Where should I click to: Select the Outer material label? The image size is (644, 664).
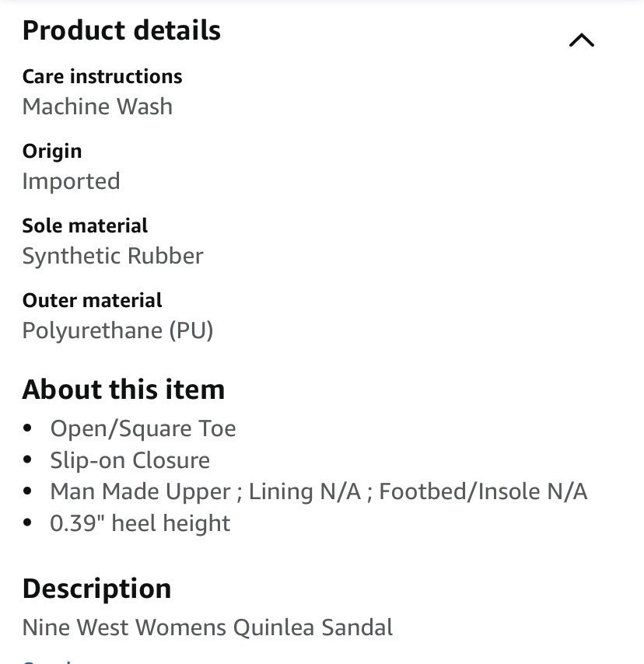click(x=92, y=301)
